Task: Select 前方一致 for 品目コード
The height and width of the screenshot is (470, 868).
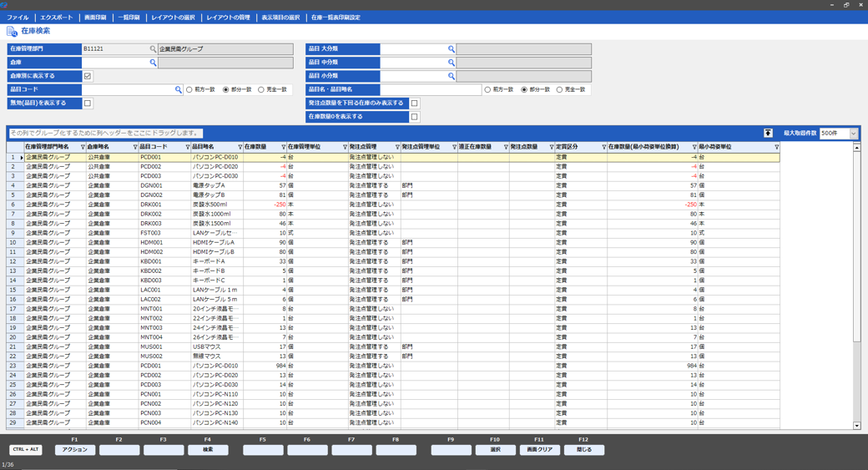Action: [x=189, y=89]
